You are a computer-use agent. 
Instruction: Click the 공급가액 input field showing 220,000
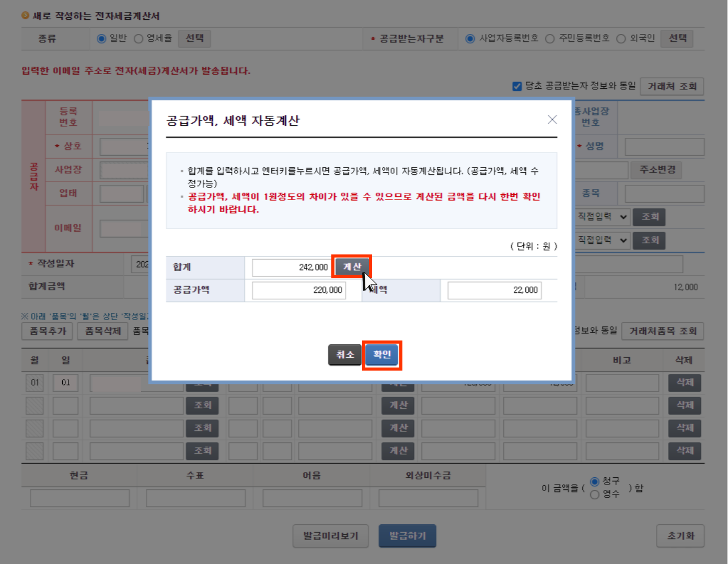click(298, 290)
